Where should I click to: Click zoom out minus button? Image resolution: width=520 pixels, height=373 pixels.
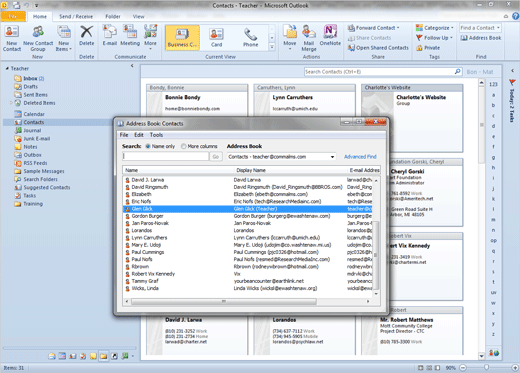pos(463,368)
